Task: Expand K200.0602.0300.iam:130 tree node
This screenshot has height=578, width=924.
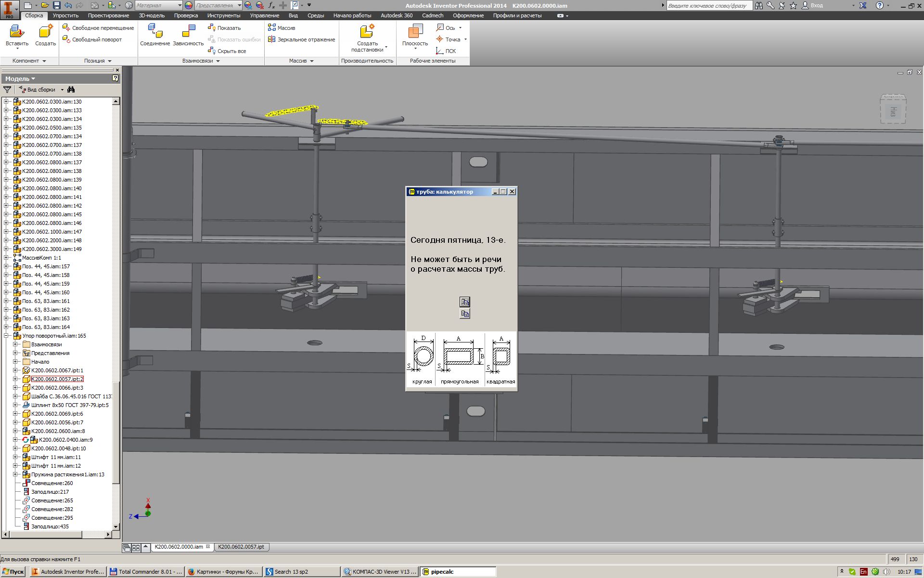Action: pos(6,102)
